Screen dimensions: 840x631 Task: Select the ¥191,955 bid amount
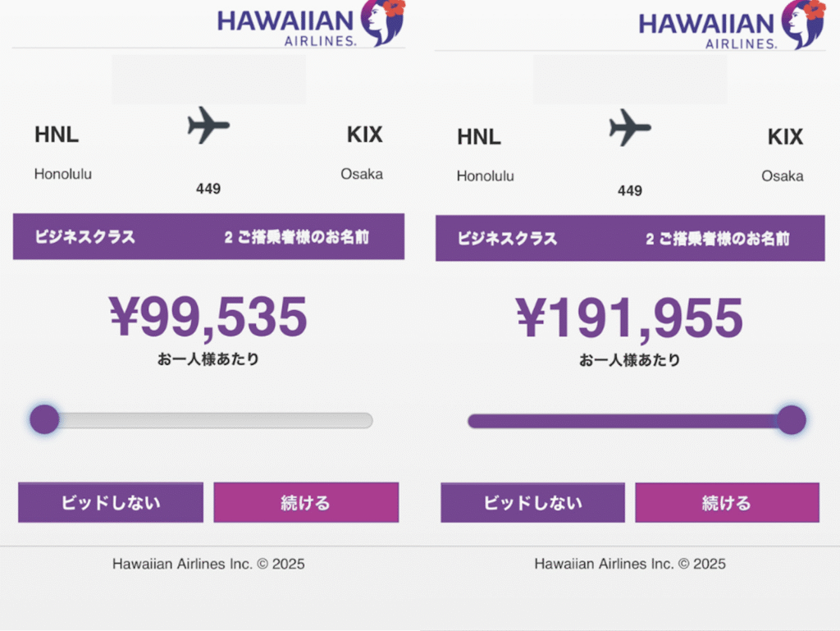(x=629, y=318)
